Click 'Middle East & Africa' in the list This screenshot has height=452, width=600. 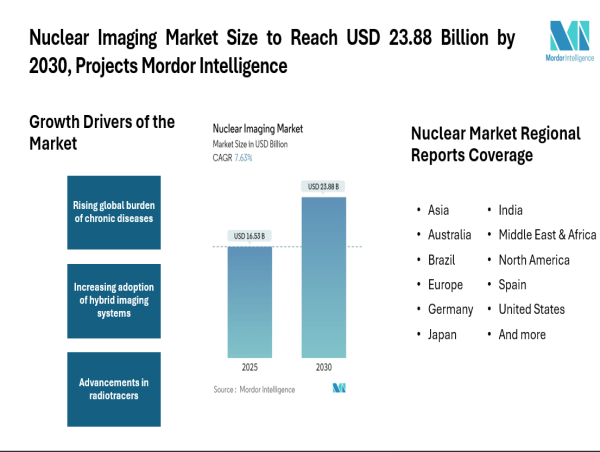pyautogui.click(x=547, y=235)
